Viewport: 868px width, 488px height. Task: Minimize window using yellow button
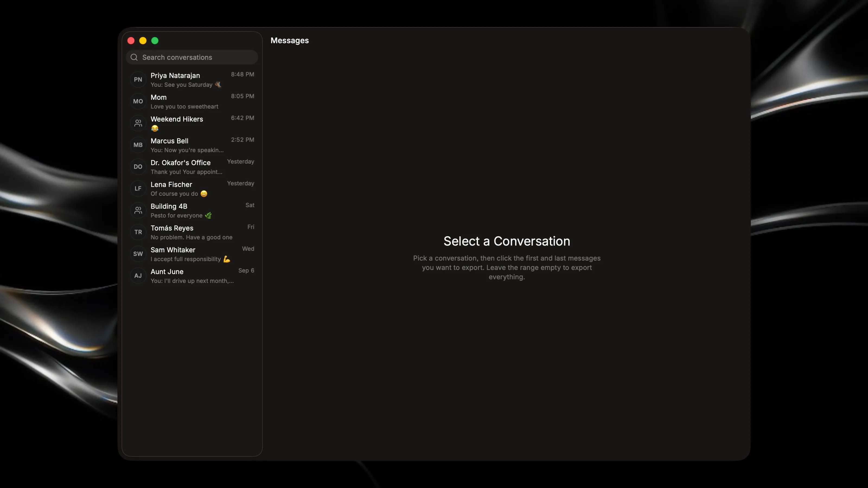pos(143,41)
